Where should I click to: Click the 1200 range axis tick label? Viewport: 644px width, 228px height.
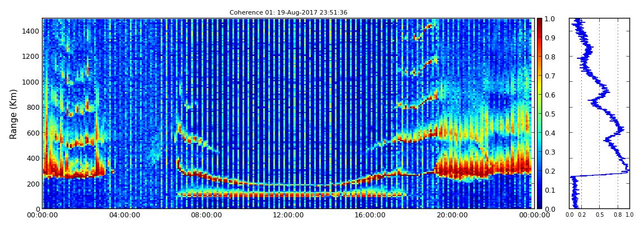(31, 56)
